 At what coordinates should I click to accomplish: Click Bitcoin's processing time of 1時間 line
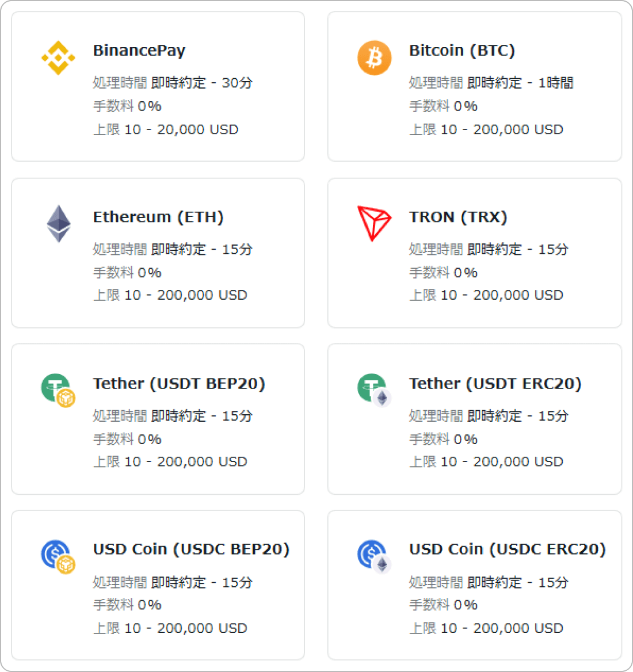coord(491,83)
